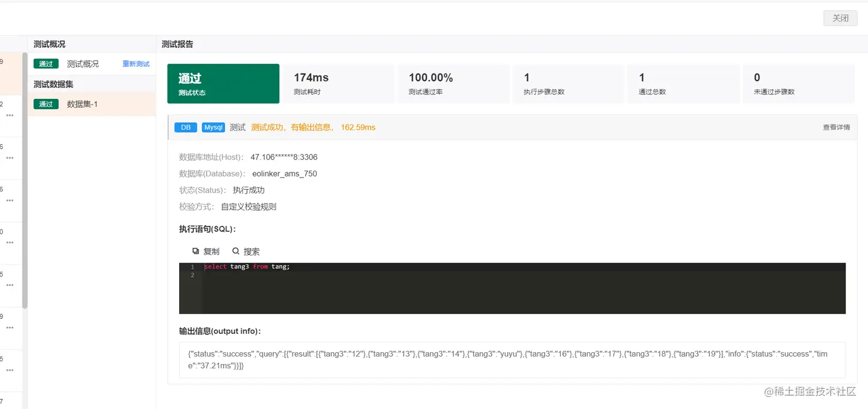
Task: Select 数据集-1 in test data sets
Action: coord(92,104)
